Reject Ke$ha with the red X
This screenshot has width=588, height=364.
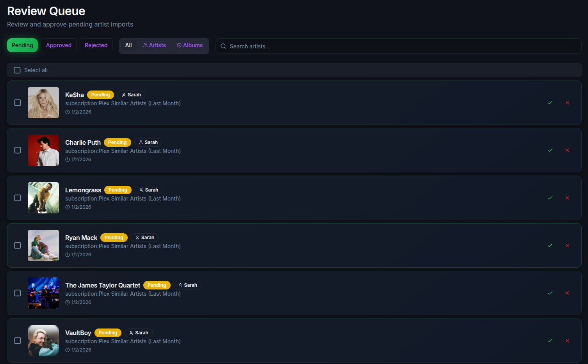(x=567, y=103)
